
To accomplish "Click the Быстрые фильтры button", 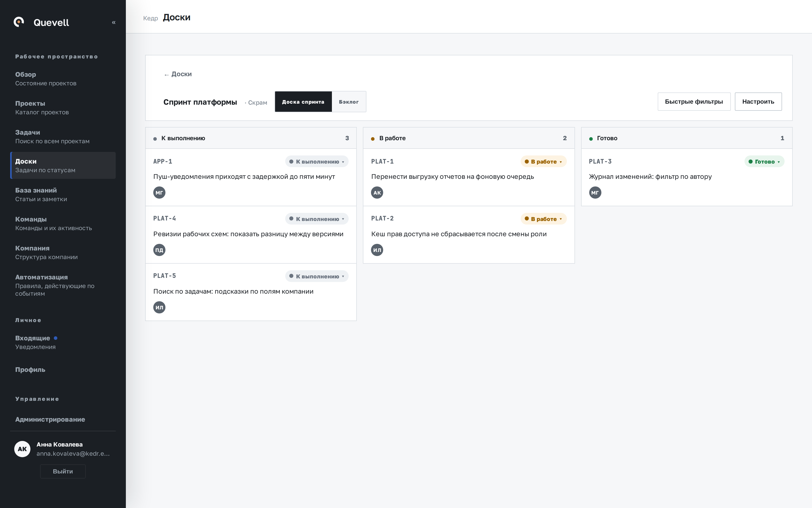I will [694, 102].
